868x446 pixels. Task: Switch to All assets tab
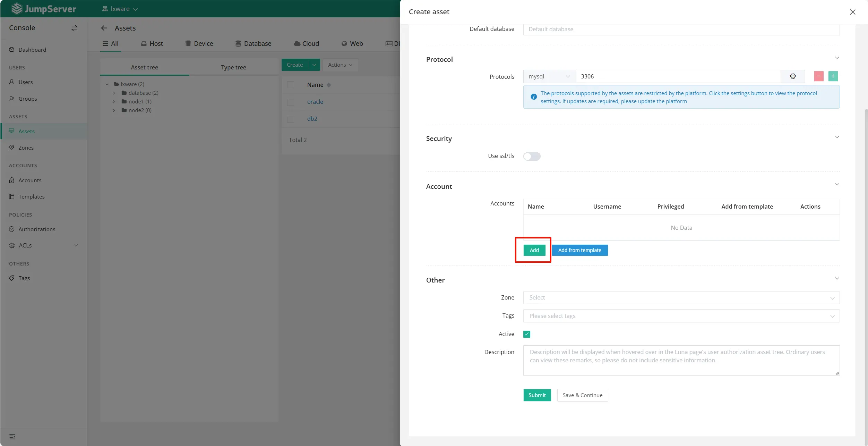point(111,44)
